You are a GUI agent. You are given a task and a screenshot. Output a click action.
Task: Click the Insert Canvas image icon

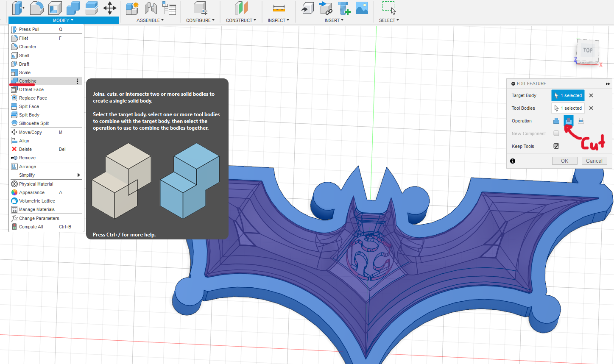(362, 8)
